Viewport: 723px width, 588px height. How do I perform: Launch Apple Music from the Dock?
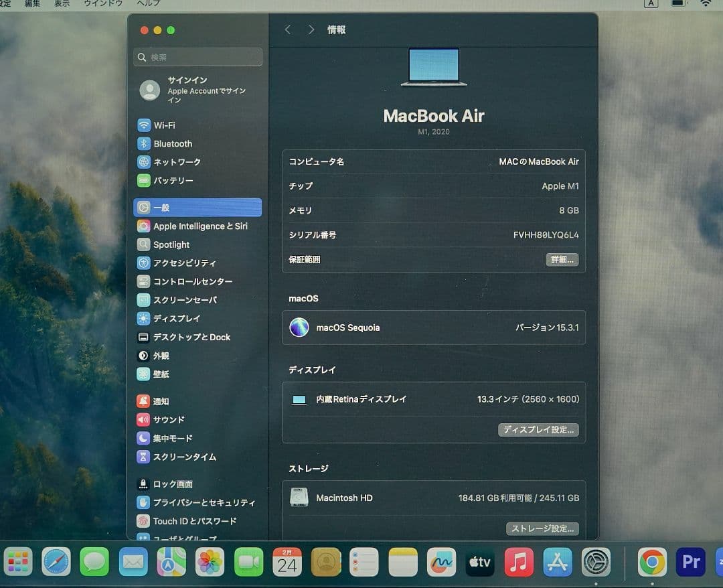point(519,562)
